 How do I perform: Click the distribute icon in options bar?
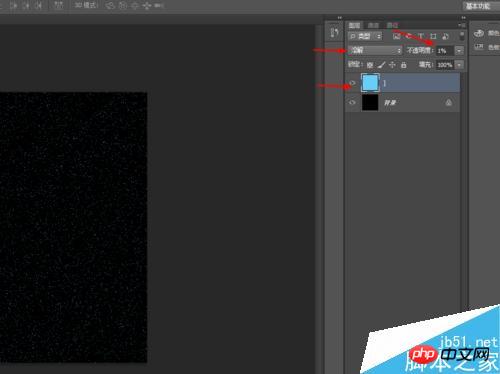tap(58, 5)
